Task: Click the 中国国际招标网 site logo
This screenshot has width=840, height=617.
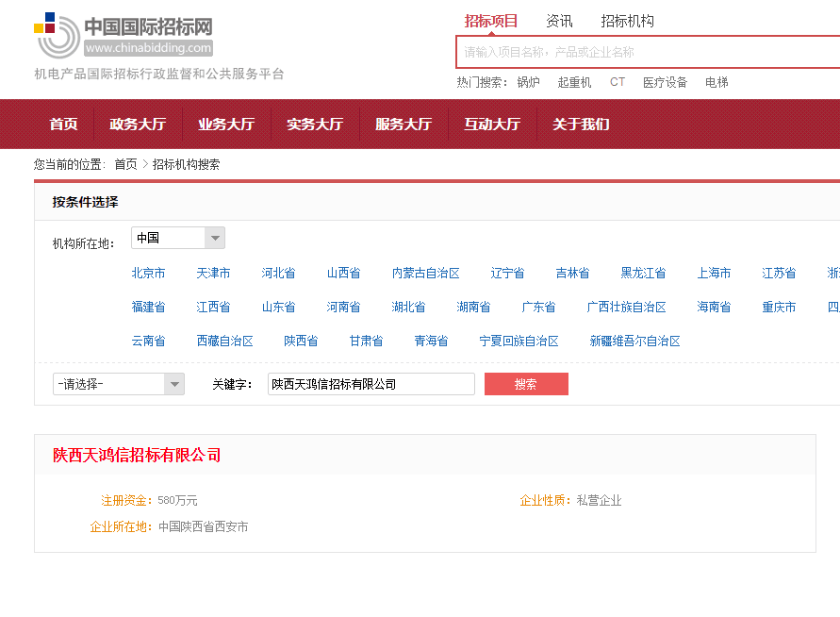Action: pyautogui.click(x=123, y=31)
